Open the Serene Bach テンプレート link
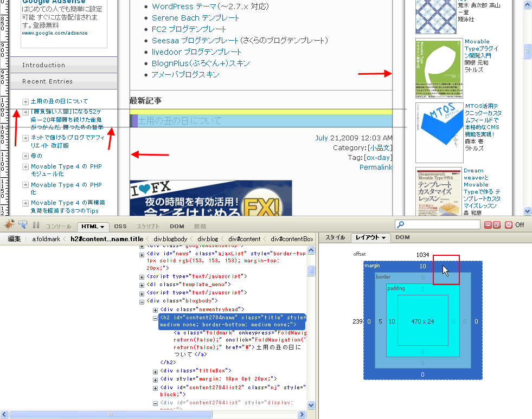 pyautogui.click(x=195, y=18)
